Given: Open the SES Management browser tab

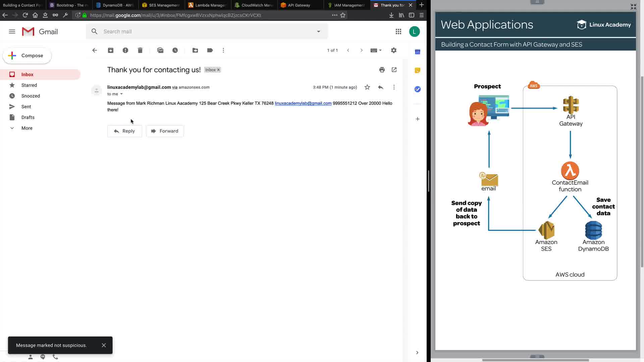Looking at the screenshot, I should point(162,5).
